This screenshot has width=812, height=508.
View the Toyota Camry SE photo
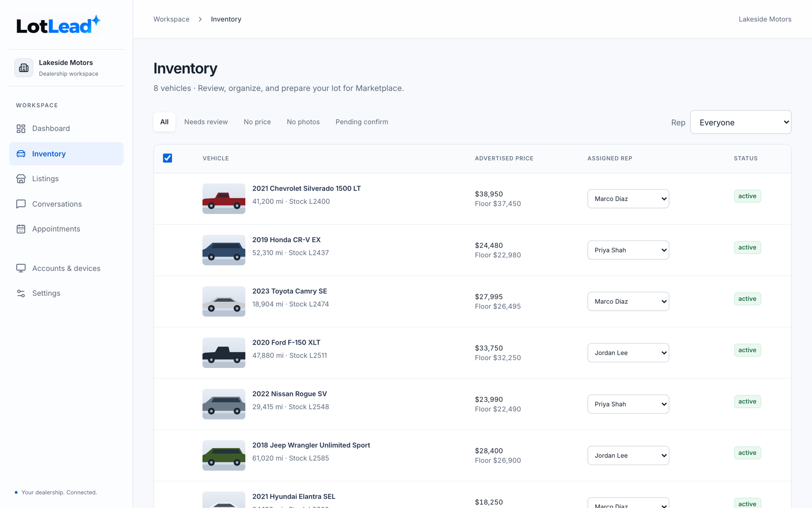tap(224, 302)
